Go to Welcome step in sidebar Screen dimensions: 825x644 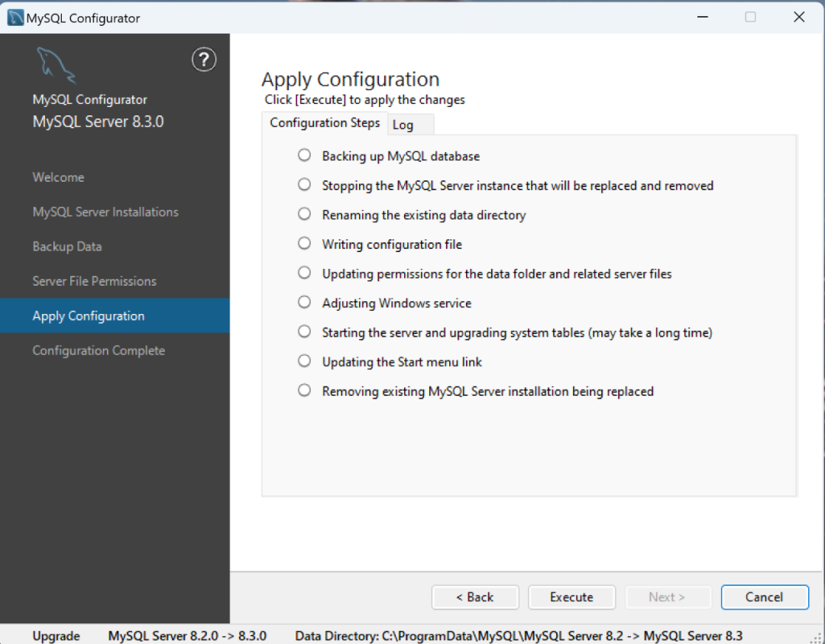tap(58, 177)
